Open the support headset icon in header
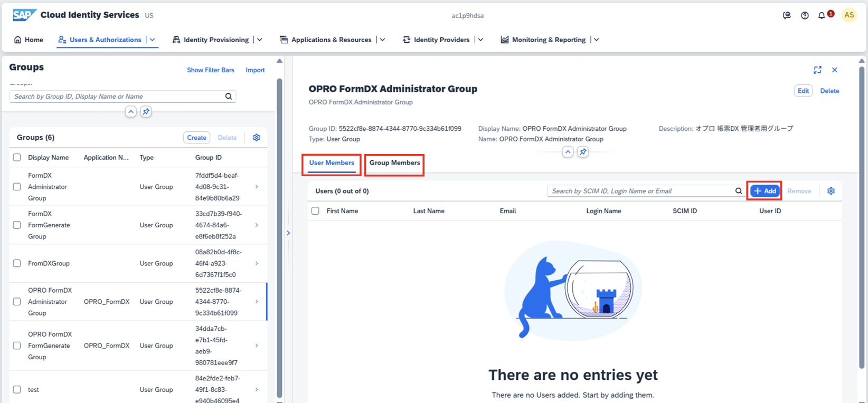 click(787, 15)
